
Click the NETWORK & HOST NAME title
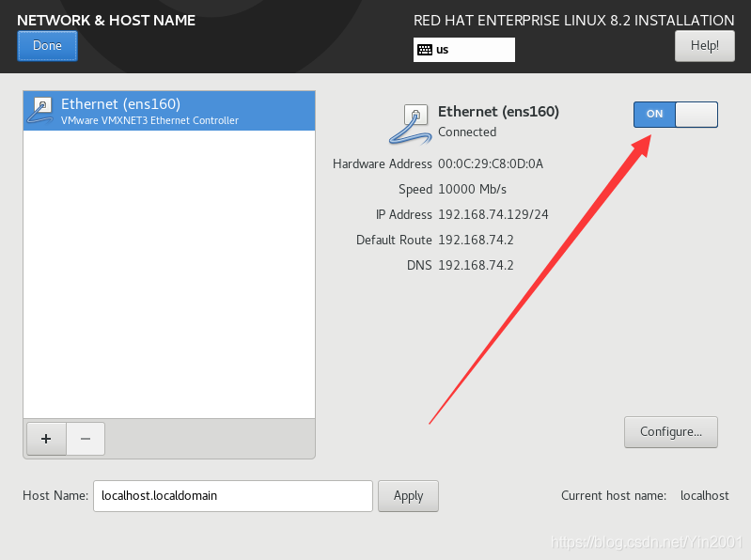(106, 20)
